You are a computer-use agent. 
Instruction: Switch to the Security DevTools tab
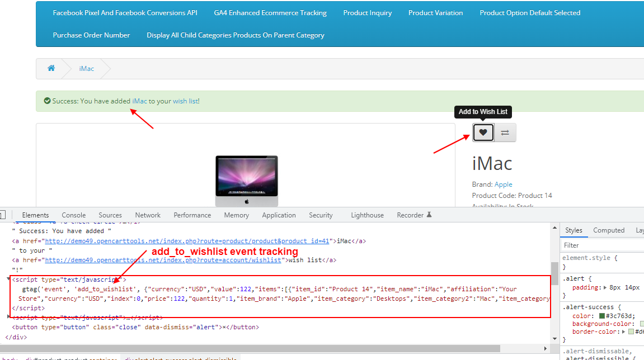coord(321,215)
